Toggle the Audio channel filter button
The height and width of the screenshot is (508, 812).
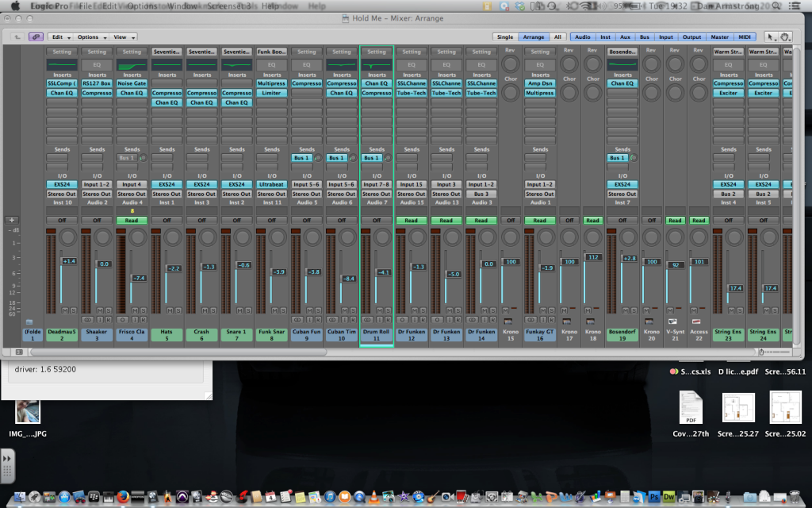click(x=583, y=37)
